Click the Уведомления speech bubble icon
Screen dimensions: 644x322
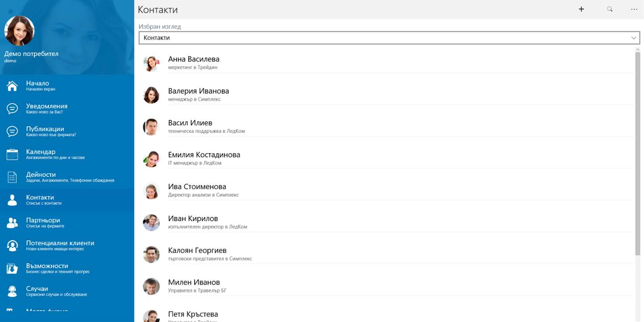coord(12,109)
